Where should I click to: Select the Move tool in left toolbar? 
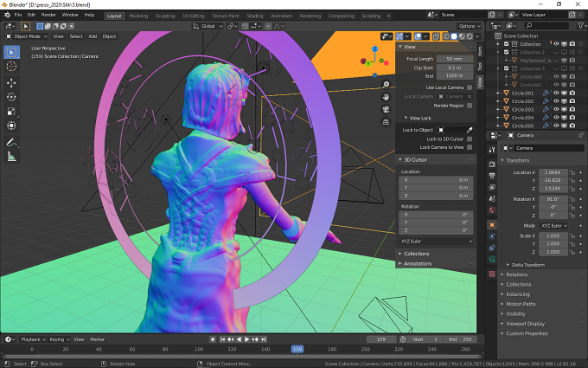click(x=11, y=82)
